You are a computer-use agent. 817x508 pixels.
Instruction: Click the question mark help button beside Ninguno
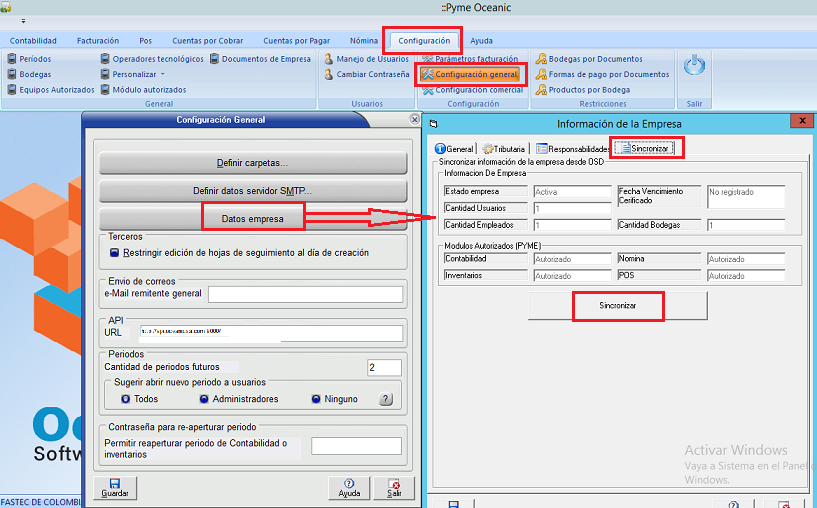click(384, 399)
